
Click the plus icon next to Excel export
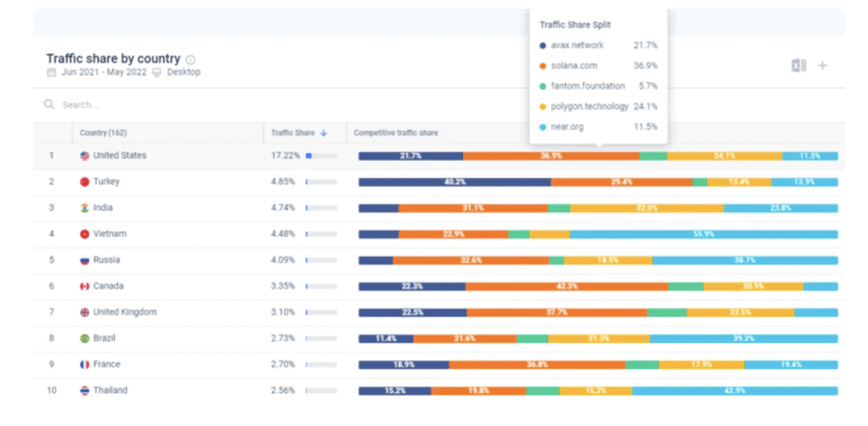click(x=822, y=65)
